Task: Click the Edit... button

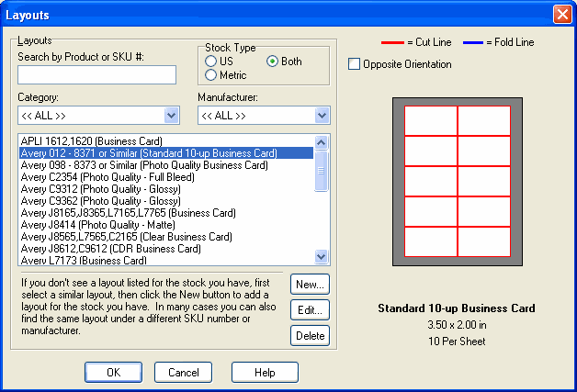Action: coord(310,310)
